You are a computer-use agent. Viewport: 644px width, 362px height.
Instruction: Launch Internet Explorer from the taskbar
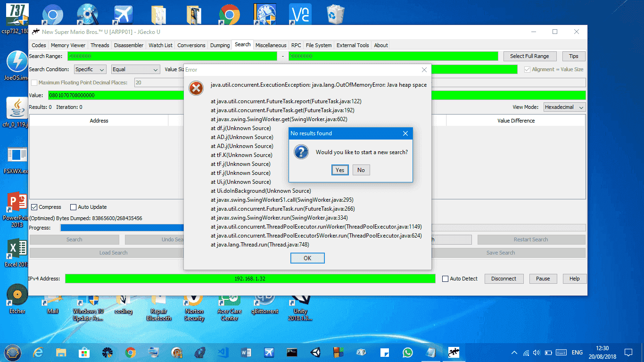38,352
